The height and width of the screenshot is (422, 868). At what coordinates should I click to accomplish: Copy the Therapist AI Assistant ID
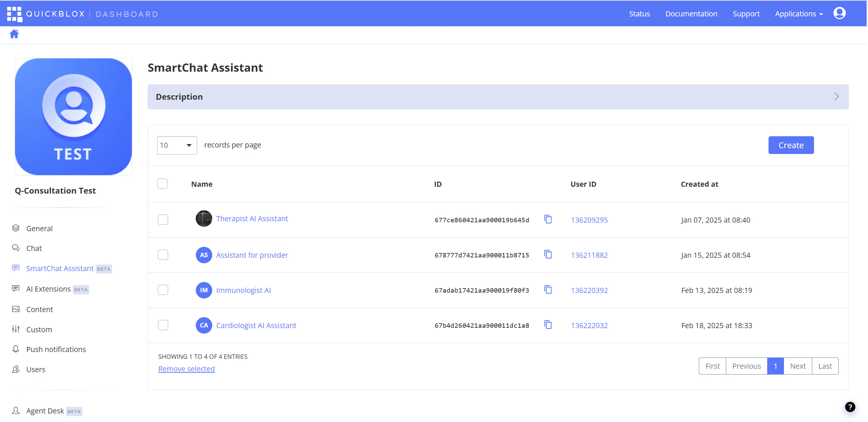tap(548, 220)
